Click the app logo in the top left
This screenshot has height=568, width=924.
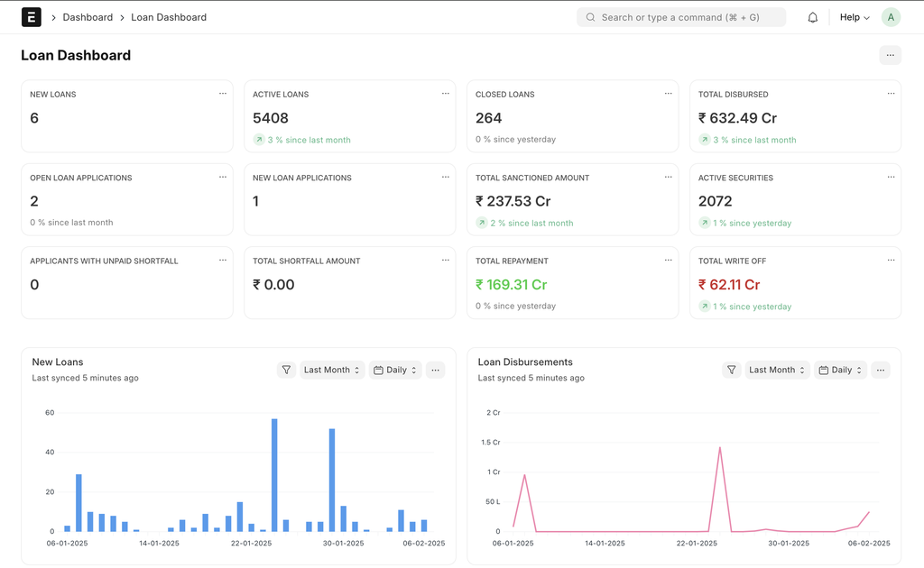click(x=31, y=16)
